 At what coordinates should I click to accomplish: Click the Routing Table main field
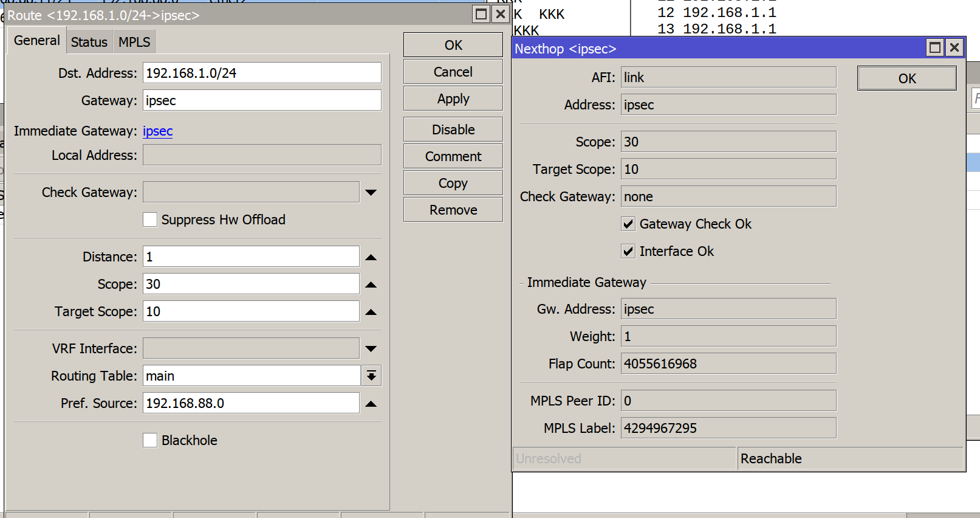(x=252, y=376)
